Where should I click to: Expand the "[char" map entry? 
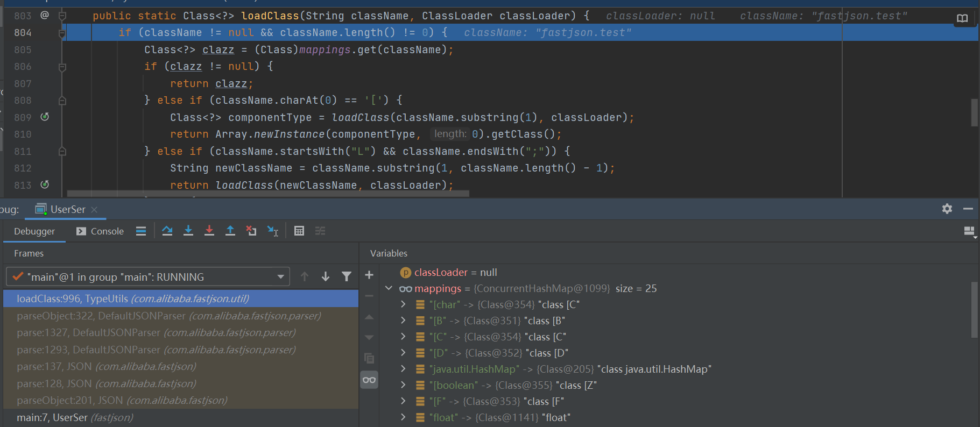(x=403, y=304)
